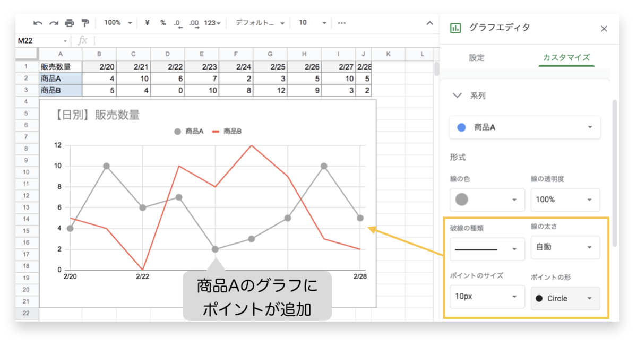Image resolution: width=637 pixels, height=364 pixels.
Task: Click the 商品A legend entry in chart
Action: pos(189,131)
